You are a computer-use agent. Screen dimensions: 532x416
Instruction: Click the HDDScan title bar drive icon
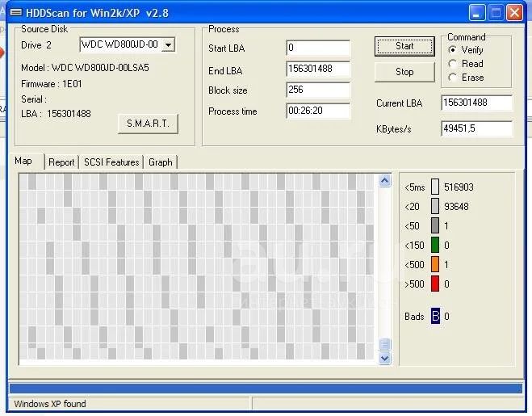pyautogui.click(x=16, y=13)
